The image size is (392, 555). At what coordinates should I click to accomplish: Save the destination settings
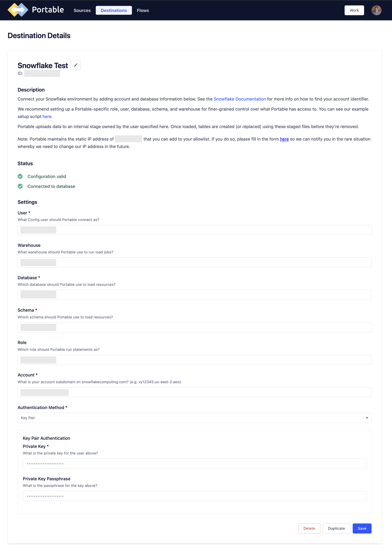click(362, 528)
